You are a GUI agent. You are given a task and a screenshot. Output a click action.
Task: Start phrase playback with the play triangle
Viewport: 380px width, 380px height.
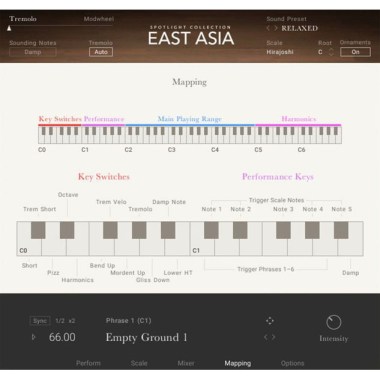click(x=34, y=337)
